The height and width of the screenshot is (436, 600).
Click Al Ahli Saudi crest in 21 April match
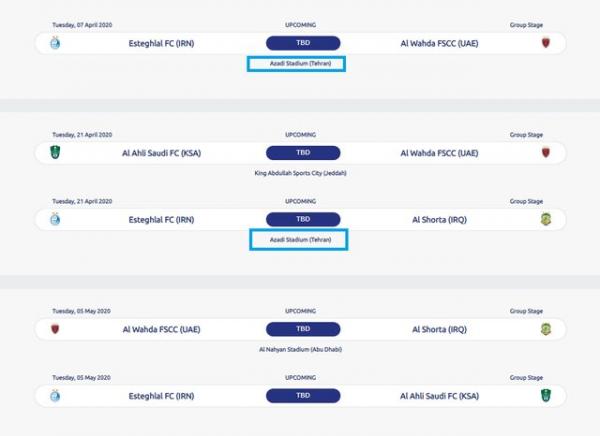55,153
